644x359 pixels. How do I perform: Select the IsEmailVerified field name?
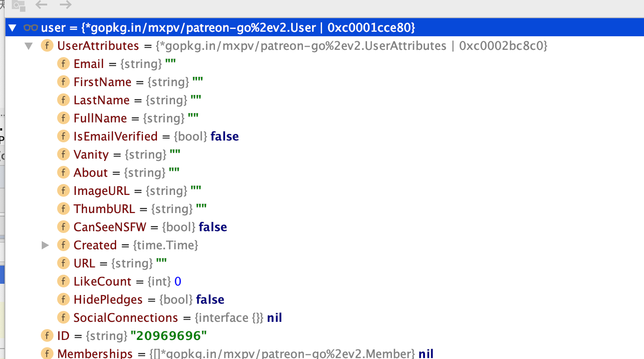pos(116,136)
